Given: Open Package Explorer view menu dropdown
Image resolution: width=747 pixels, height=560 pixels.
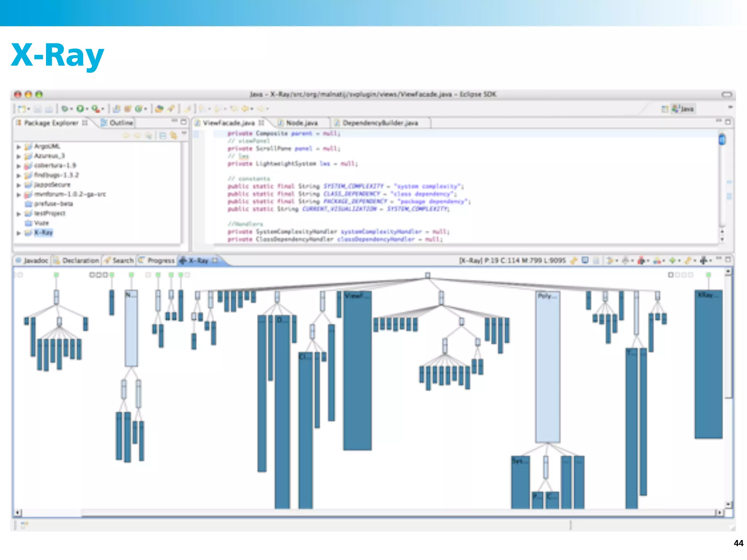Looking at the screenshot, I should pyautogui.click(x=184, y=133).
